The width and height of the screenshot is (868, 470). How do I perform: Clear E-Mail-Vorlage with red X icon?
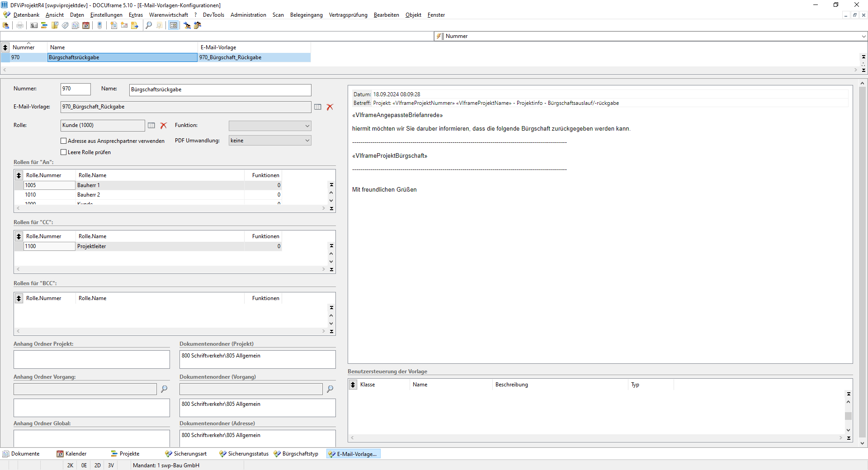pyautogui.click(x=330, y=107)
